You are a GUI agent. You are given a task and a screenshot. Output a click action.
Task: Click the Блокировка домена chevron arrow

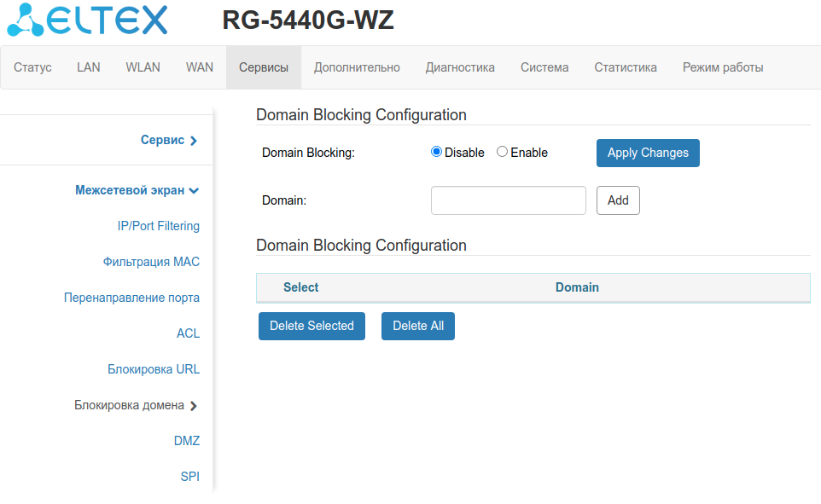[x=194, y=406]
